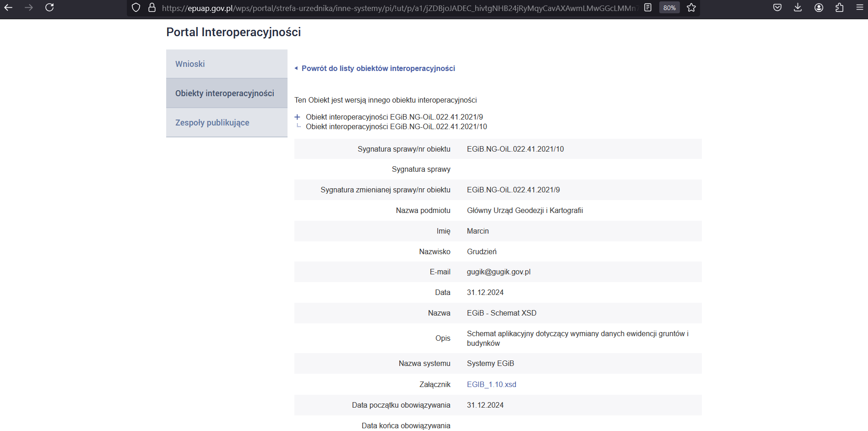Open the downloads panel
Image resolution: width=868 pixels, height=431 pixels.
point(798,8)
